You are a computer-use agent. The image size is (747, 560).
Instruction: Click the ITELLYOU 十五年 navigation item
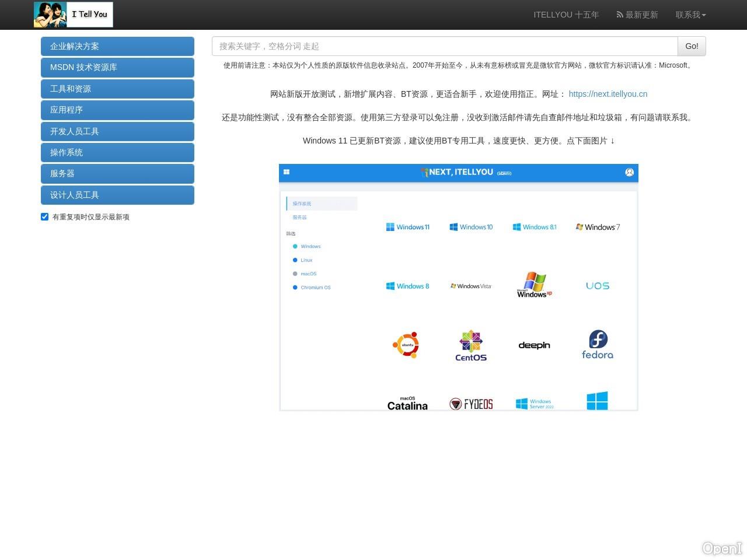point(566,15)
